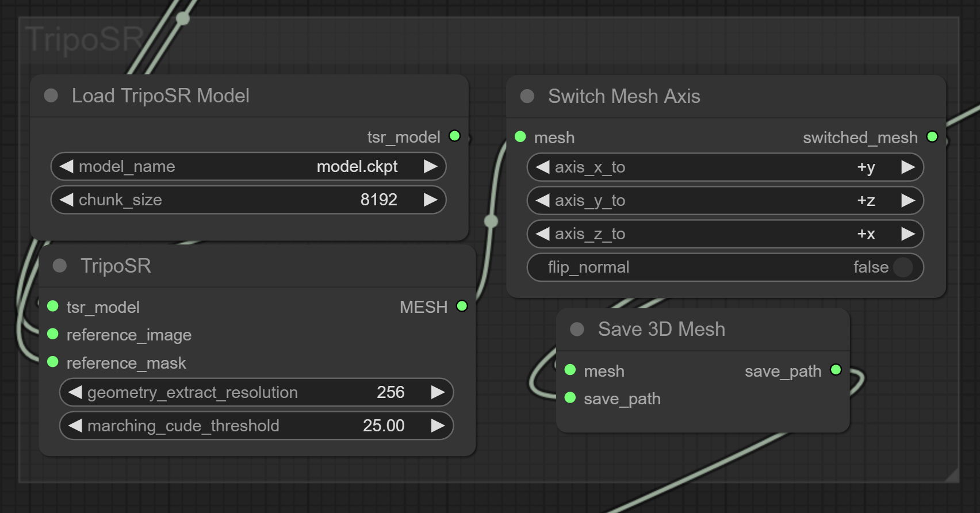
Task: Toggle the flip_normal switch
Action: click(x=903, y=267)
